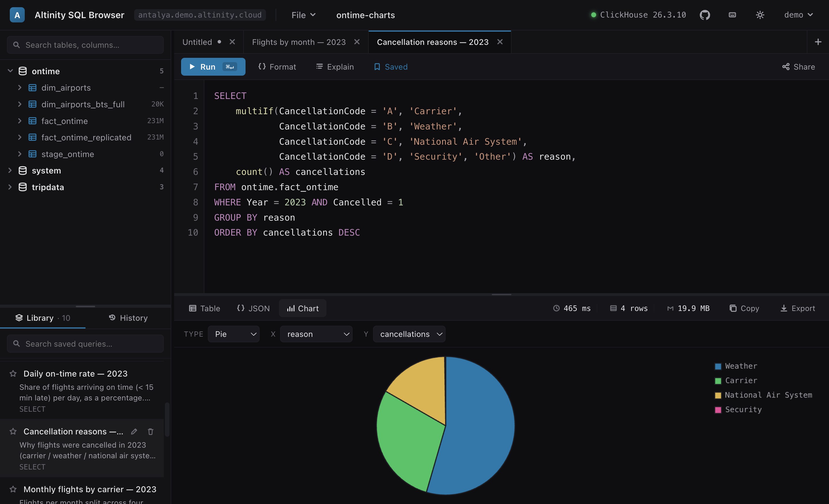Close the Cancellation reasons tab

coord(500,42)
